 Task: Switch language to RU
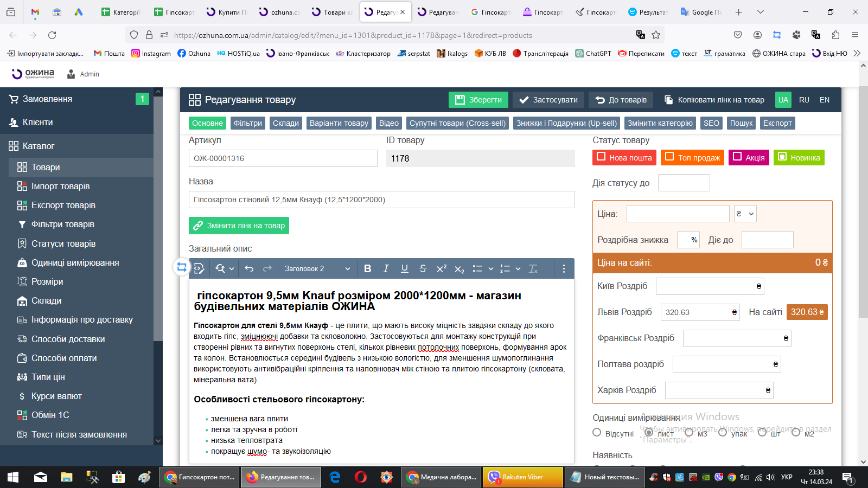click(x=804, y=100)
